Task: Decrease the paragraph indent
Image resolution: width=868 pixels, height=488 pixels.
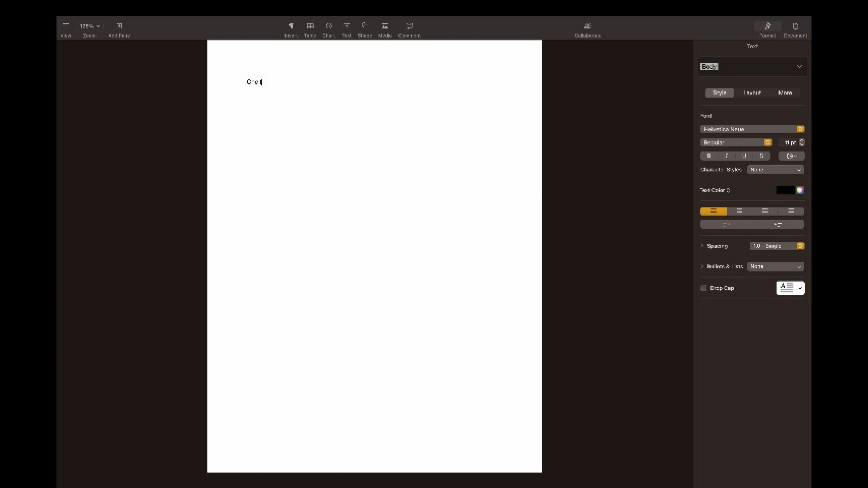Action: pyautogui.click(x=726, y=224)
